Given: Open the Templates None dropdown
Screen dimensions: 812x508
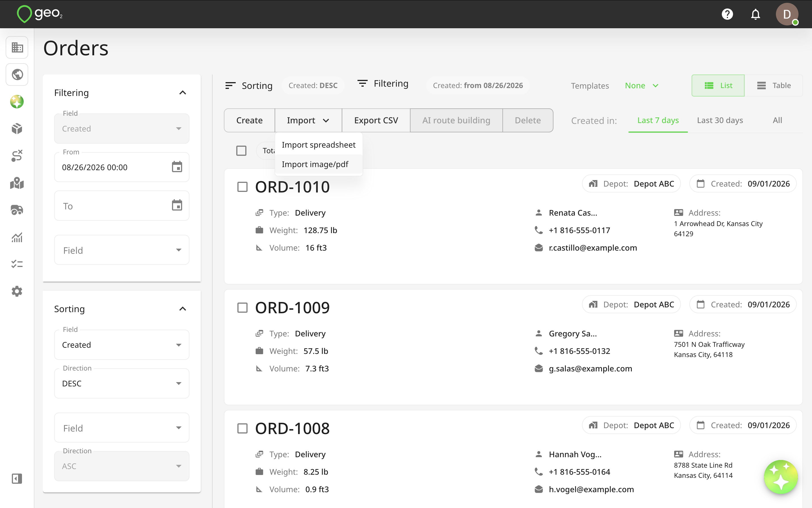Looking at the screenshot, I should [641, 86].
